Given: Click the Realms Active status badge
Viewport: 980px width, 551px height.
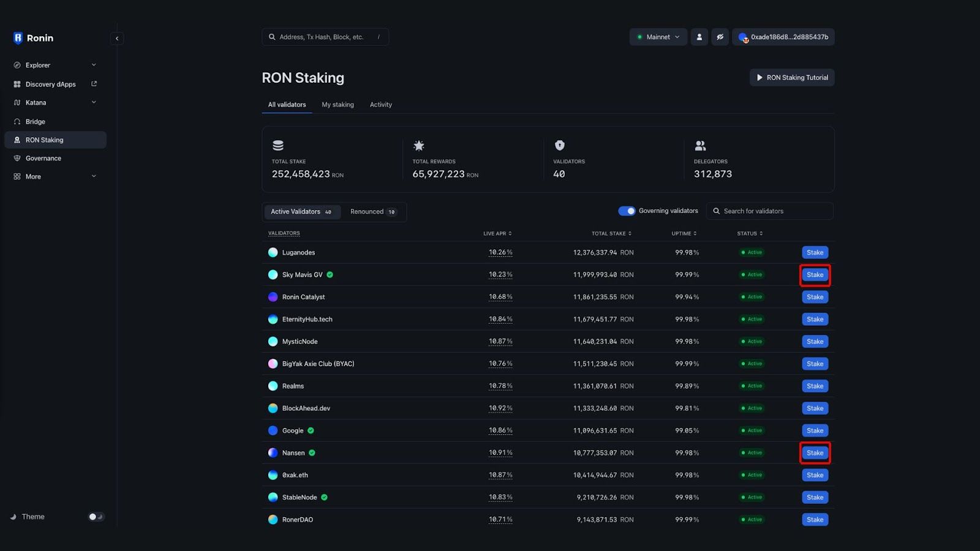Looking at the screenshot, I should (x=752, y=386).
